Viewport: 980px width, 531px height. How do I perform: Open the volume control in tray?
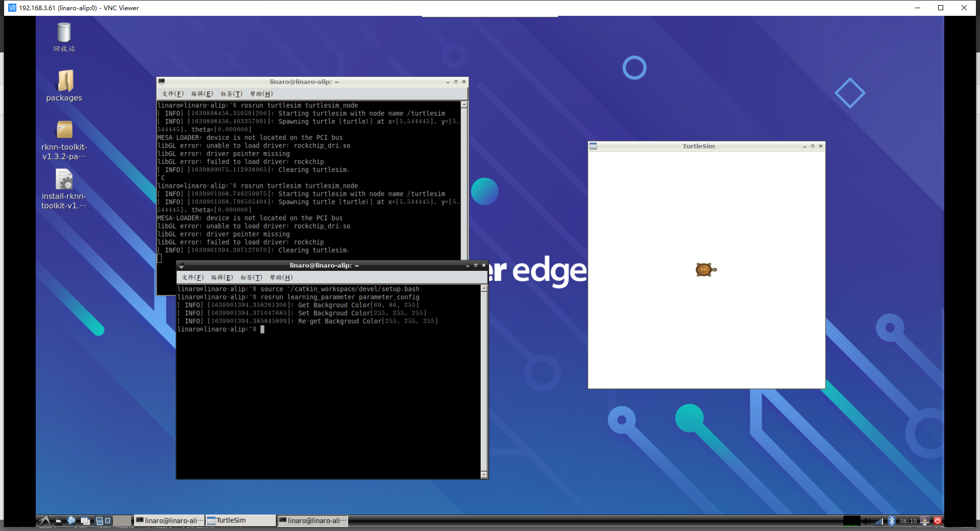click(867, 521)
